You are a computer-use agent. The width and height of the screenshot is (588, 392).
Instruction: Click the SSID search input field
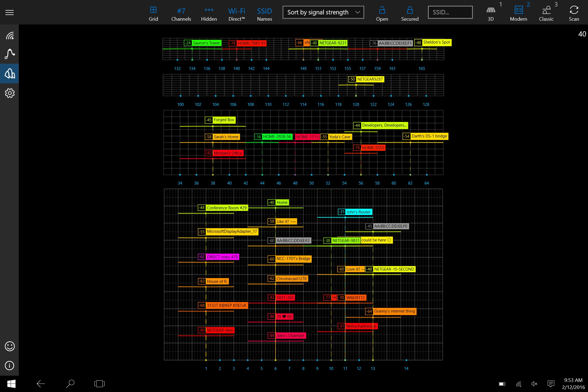450,12
